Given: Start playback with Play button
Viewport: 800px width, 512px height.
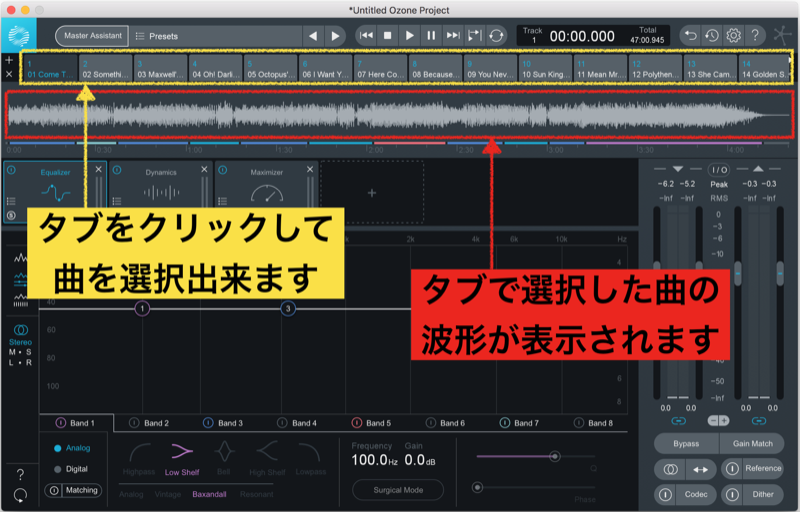Looking at the screenshot, I should point(409,36).
